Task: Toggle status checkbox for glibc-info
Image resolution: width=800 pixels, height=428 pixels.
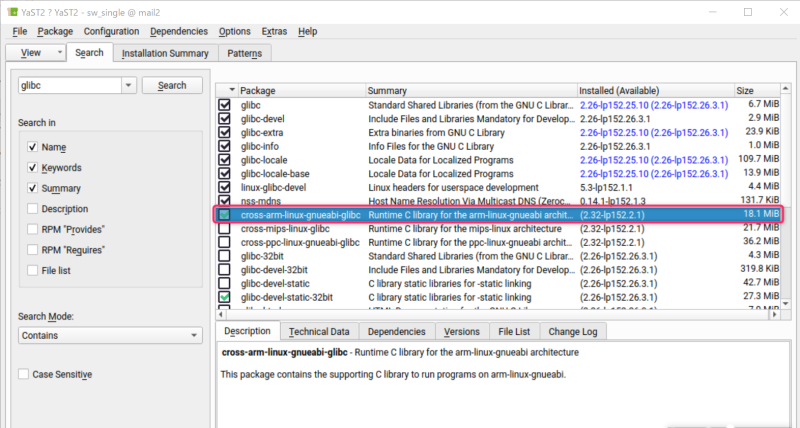Action: [224, 146]
